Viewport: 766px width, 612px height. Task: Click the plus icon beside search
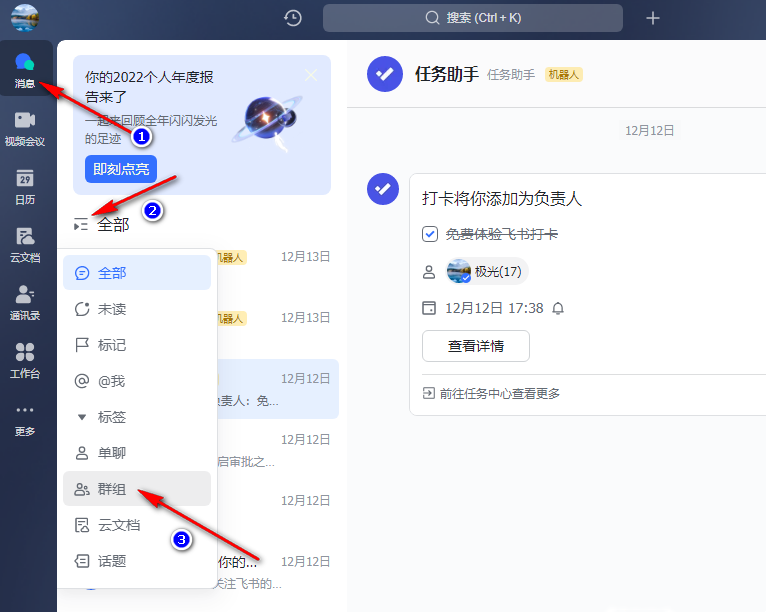click(x=653, y=18)
